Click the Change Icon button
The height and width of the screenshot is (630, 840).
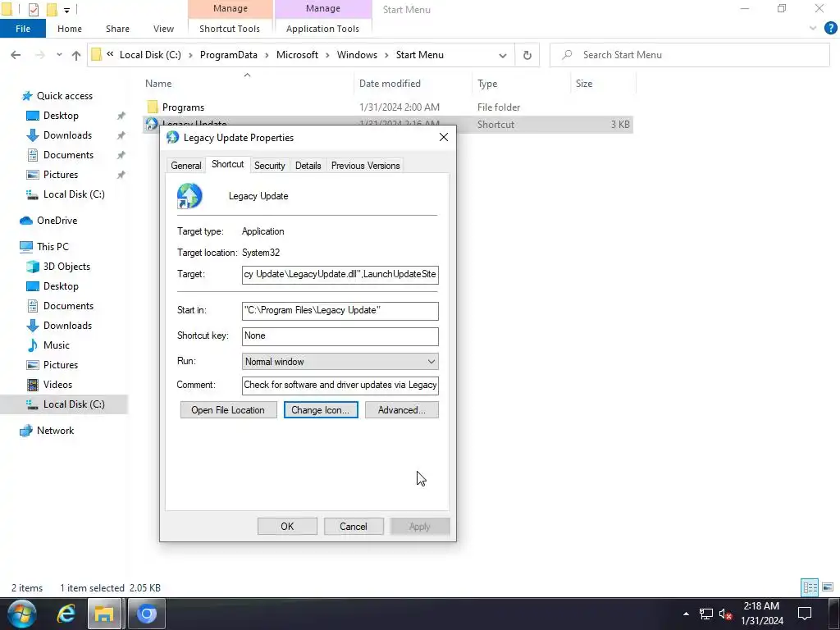pos(321,410)
